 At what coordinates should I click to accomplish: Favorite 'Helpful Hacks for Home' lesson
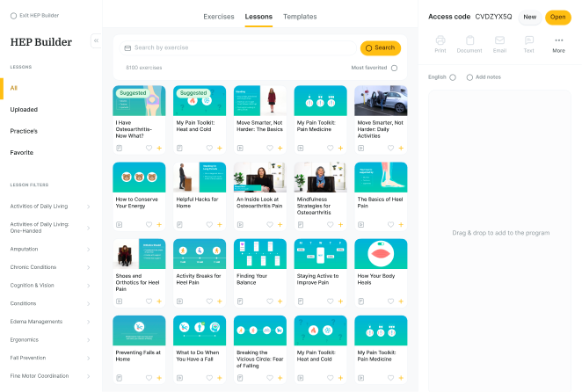click(x=209, y=225)
